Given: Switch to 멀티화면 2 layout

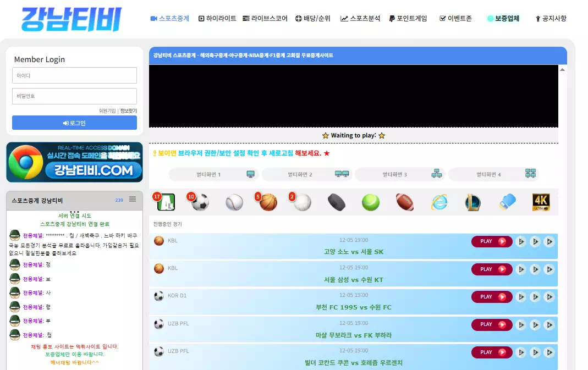Looking at the screenshot, I should click(306, 174).
